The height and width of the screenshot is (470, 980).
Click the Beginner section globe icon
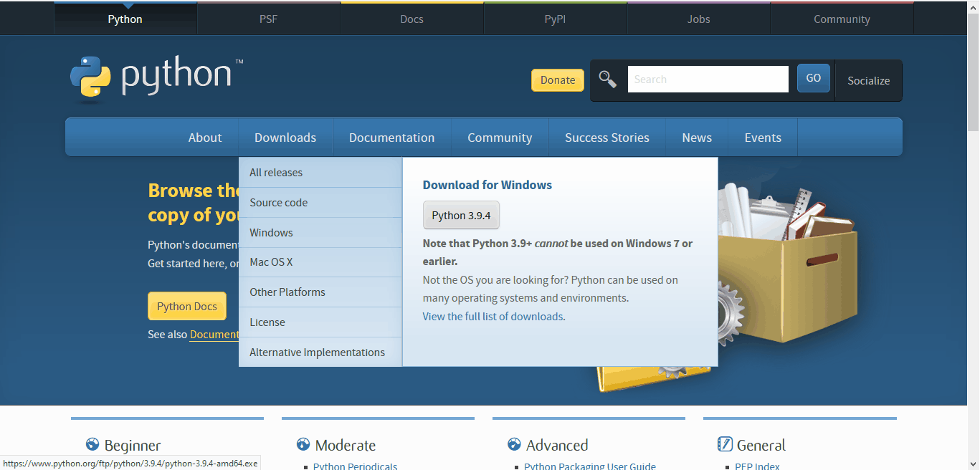92,445
